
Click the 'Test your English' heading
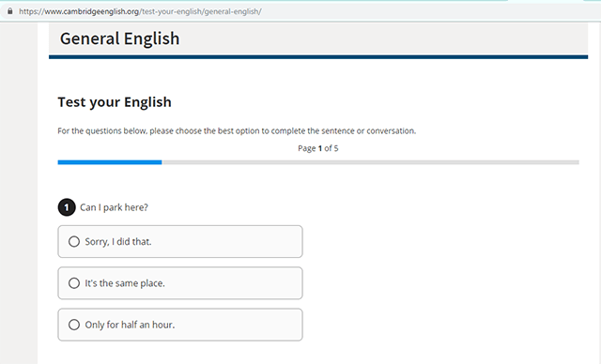point(115,102)
